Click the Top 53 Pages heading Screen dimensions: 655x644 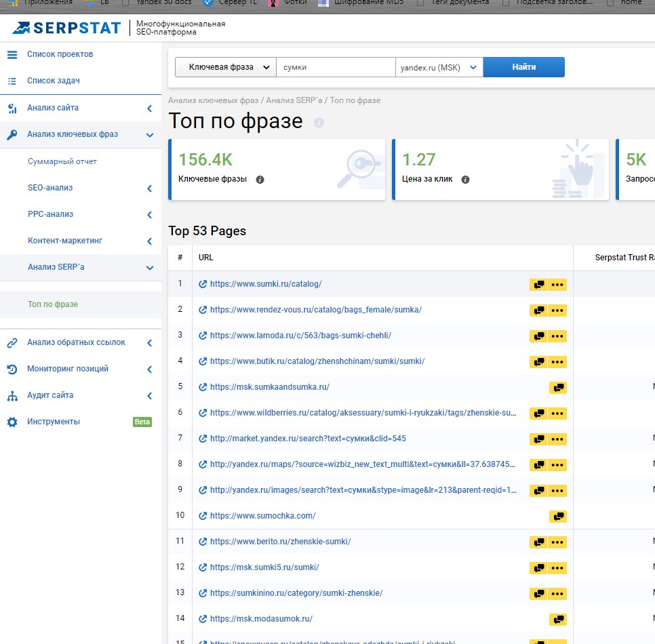[x=207, y=231]
